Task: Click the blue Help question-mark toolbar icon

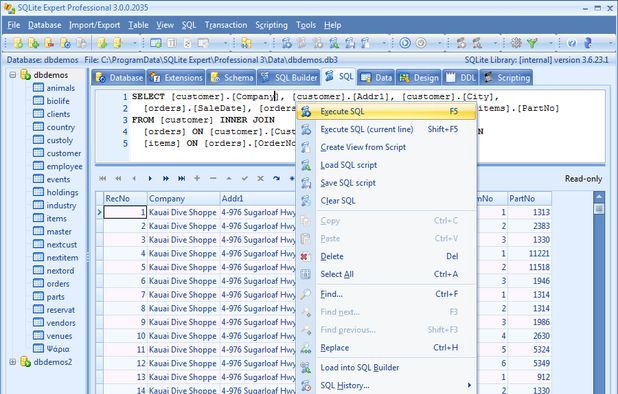Action: pyautogui.click(x=572, y=43)
